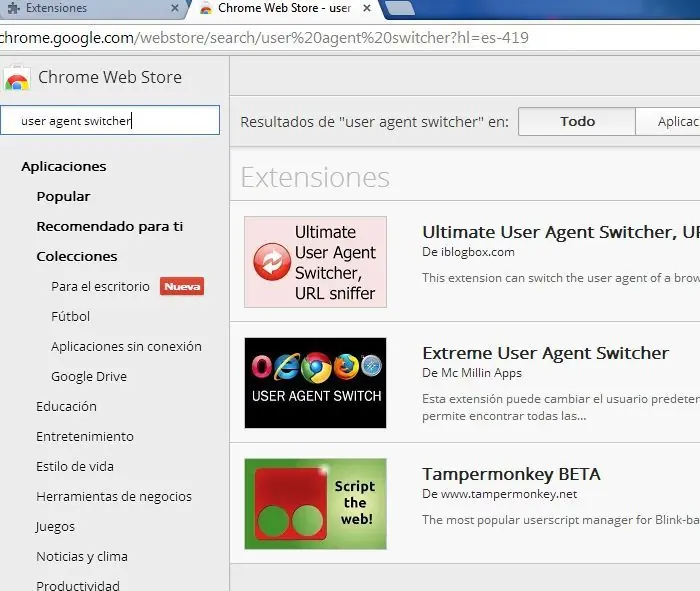Screen dimensions: 700x591
Task: Click the red switcher arrows icon
Action: 272,262
